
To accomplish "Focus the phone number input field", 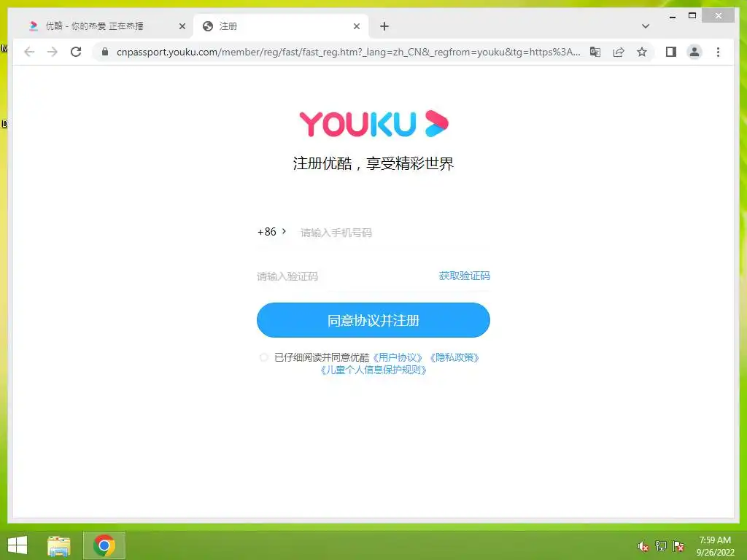I will pyautogui.click(x=395, y=233).
